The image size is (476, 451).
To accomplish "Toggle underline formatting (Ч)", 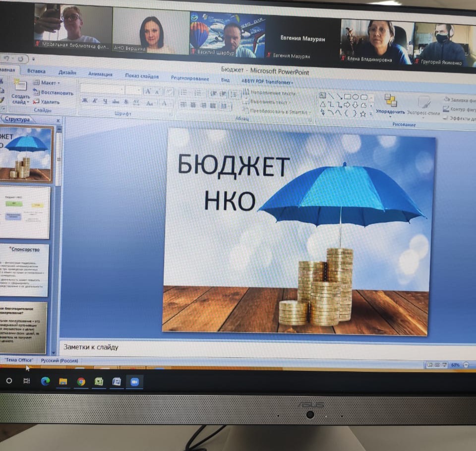I will pos(105,102).
